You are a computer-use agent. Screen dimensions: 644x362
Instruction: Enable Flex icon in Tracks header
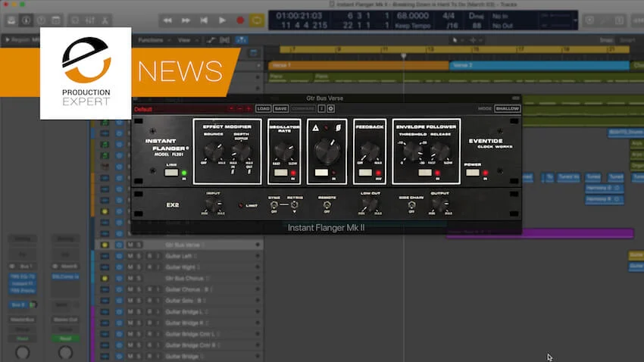pos(225,40)
